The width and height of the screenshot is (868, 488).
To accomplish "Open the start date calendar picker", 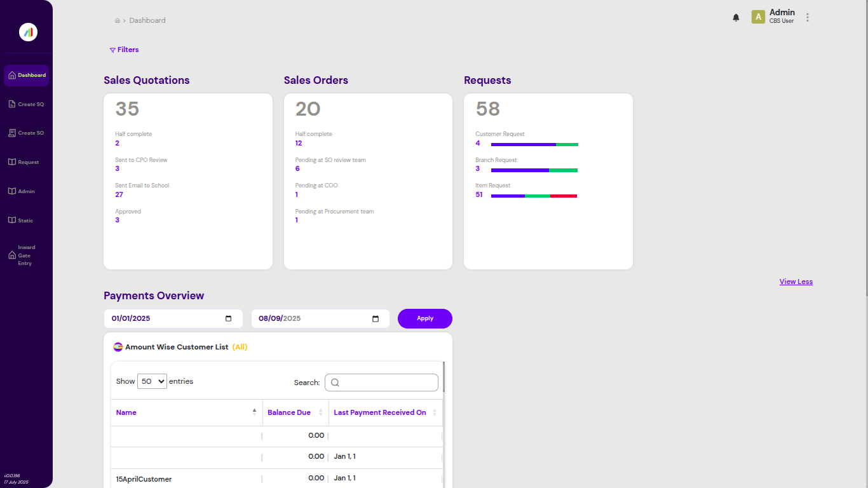I will (x=227, y=318).
